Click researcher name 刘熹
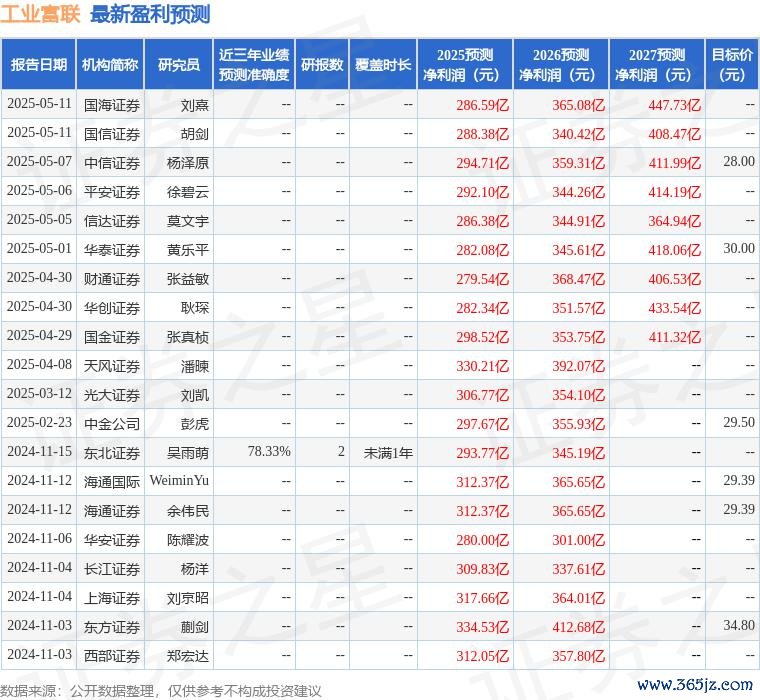The width and height of the screenshot is (760, 700). (x=195, y=105)
